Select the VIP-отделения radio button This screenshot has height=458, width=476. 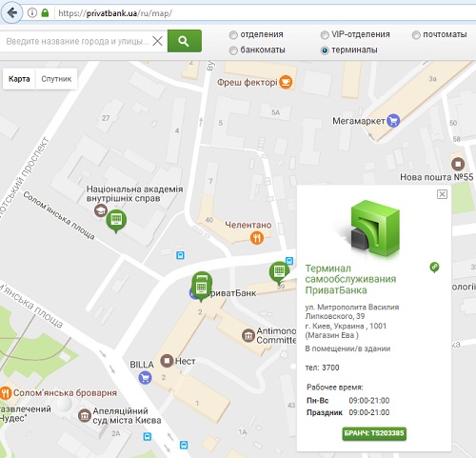coord(325,35)
